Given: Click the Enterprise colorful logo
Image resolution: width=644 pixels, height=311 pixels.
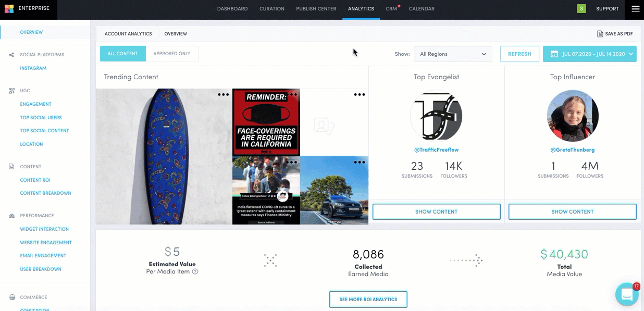Looking at the screenshot, I should [9, 9].
